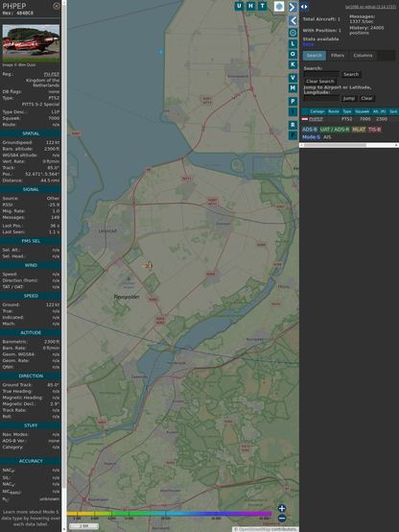Viewport: 399px width, 532px height.
Task: Click the horizontal scrollbar under aircraft table
Action: [x=349, y=145]
